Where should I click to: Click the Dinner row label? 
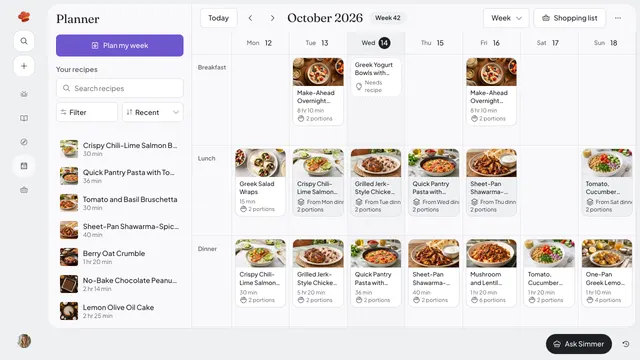point(207,249)
